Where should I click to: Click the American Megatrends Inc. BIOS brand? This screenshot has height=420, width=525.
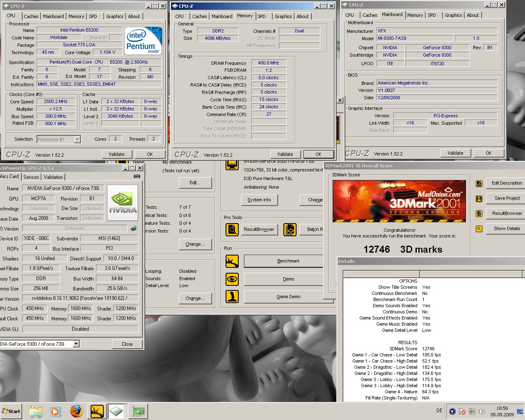click(x=437, y=83)
